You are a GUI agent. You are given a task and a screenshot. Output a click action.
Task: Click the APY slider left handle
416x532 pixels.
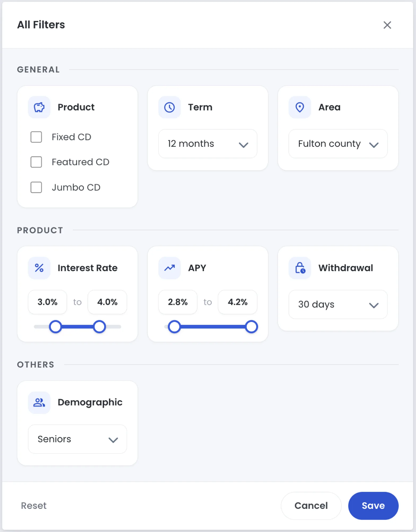(x=174, y=327)
